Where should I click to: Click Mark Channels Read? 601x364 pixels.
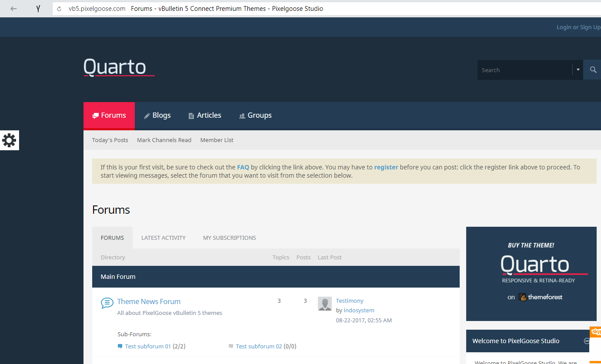pyautogui.click(x=164, y=140)
